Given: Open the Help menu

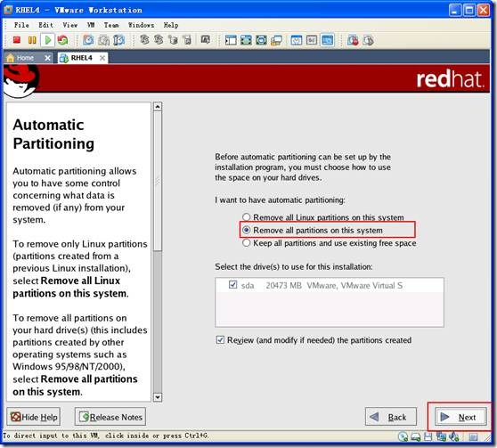Looking at the screenshot, I should [x=171, y=25].
